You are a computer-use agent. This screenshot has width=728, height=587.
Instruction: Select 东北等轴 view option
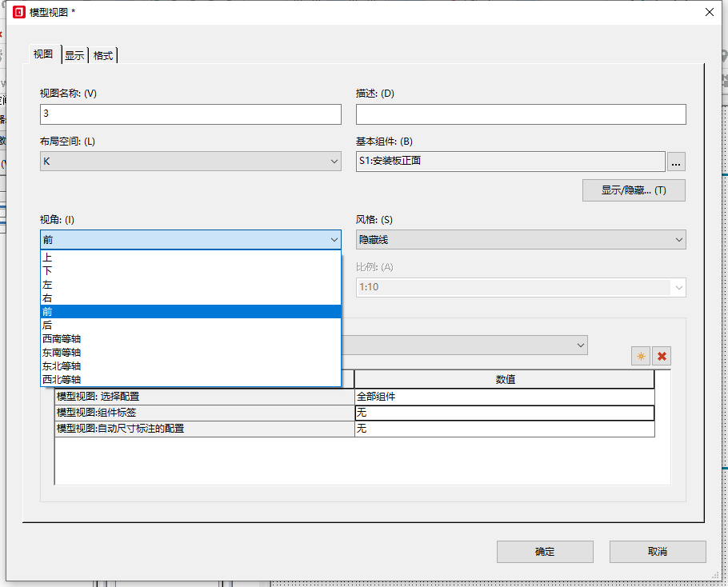pyautogui.click(x=62, y=365)
